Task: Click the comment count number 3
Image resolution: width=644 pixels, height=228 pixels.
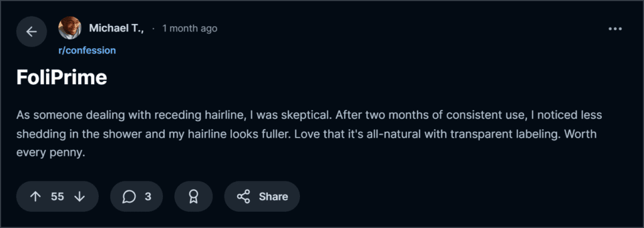Action: (148, 197)
